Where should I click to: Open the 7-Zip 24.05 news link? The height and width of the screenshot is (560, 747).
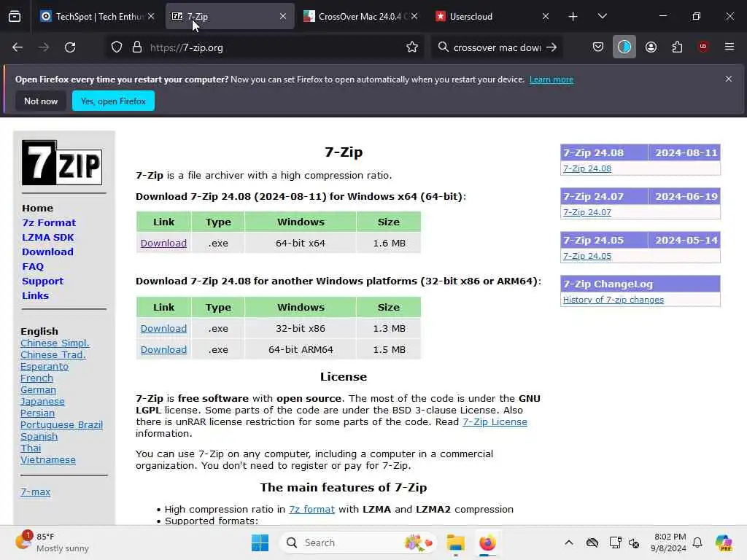(587, 256)
